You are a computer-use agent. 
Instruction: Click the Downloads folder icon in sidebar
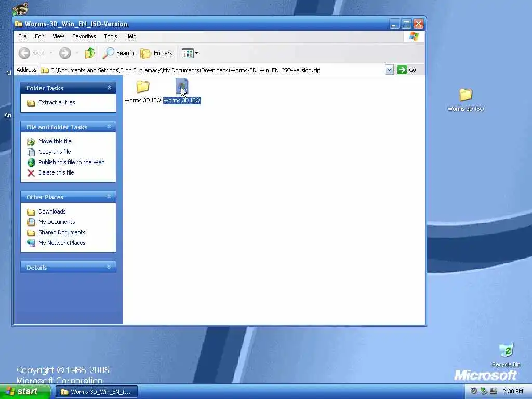(31, 212)
